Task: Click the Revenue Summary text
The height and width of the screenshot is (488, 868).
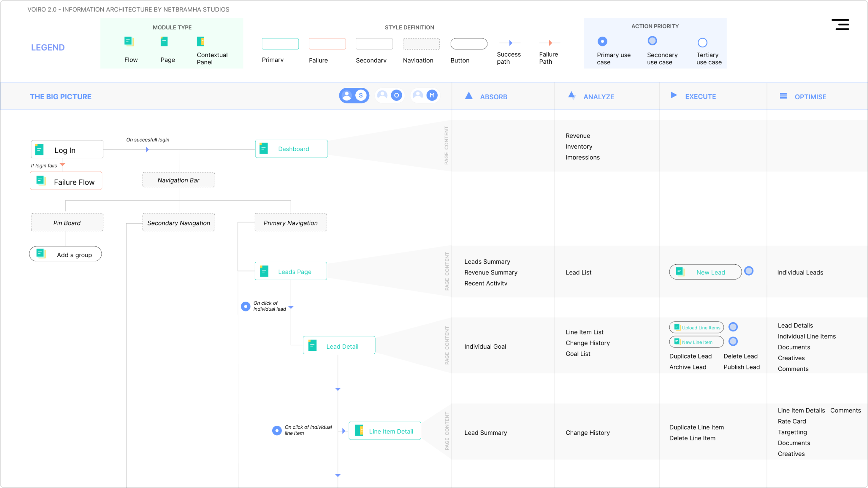Action: point(491,273)
